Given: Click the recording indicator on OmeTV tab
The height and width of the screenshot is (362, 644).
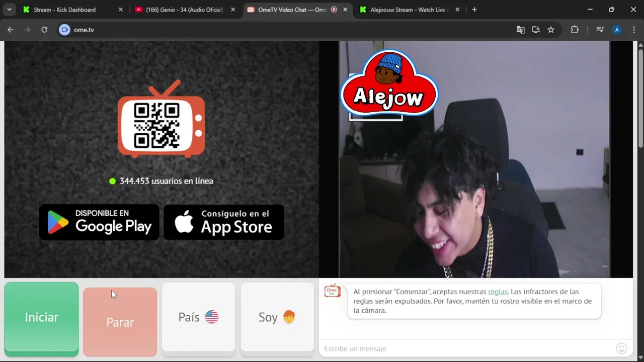Looking at the screenshot, I should tap(334, 10).
